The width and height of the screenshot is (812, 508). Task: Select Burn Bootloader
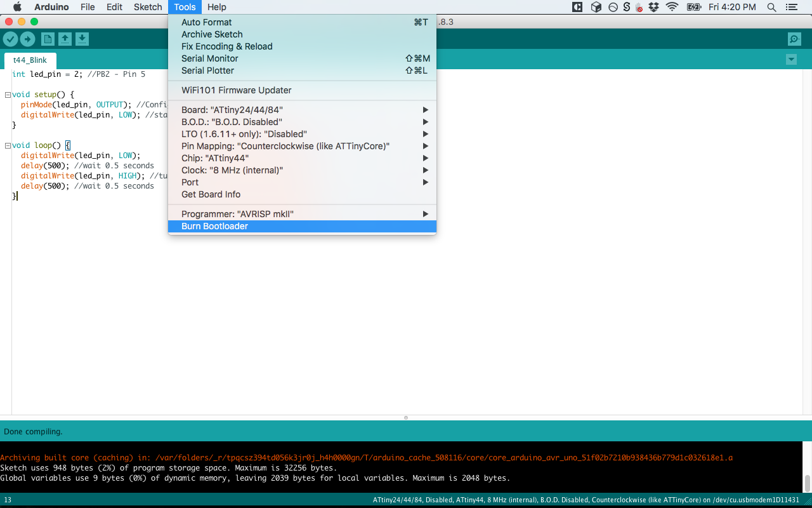(302, 226)
